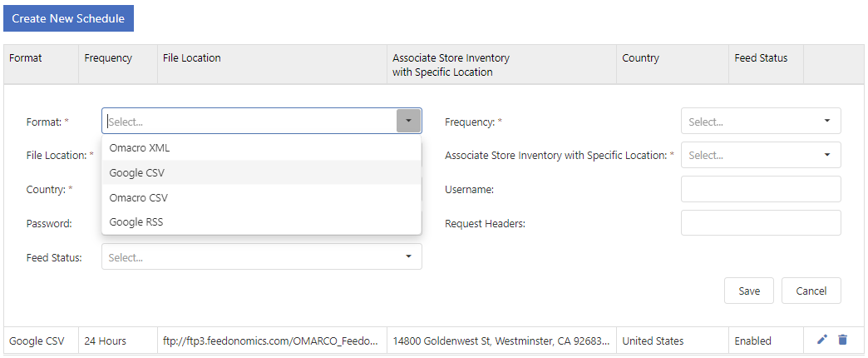Image resolution: width=868 pixels, height=358 pixels.
Task: Click the pencil edit icon in Google CSV row
Action: point(822,340)
